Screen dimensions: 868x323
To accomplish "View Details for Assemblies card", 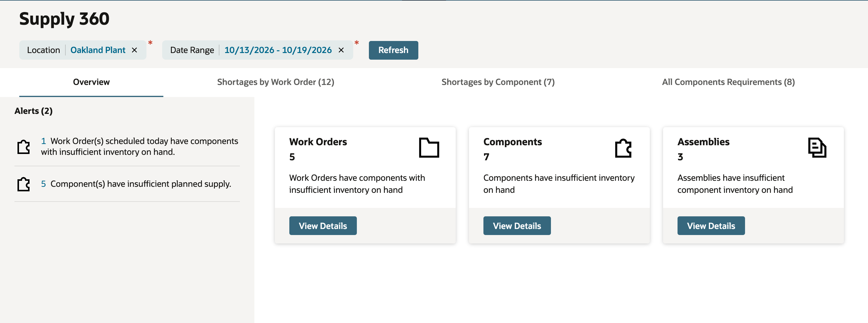I will [711, 226].
